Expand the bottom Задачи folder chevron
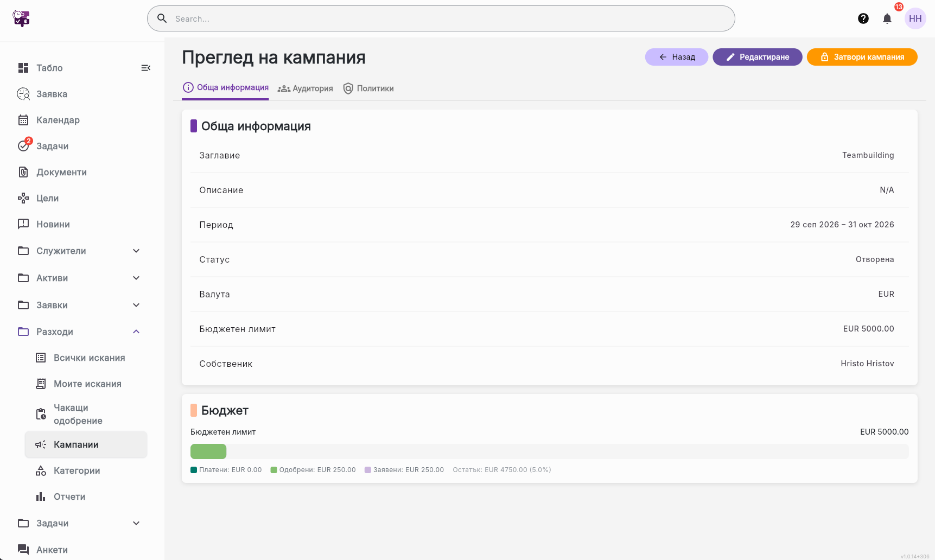This screenshot has height=560, width=935. pos(136,523)
